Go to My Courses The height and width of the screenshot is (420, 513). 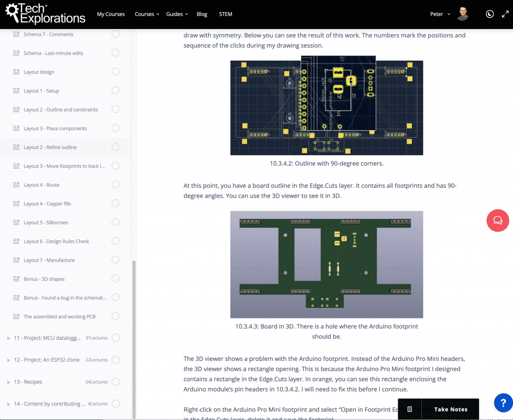pyautogui.click(x=111, y=14)
